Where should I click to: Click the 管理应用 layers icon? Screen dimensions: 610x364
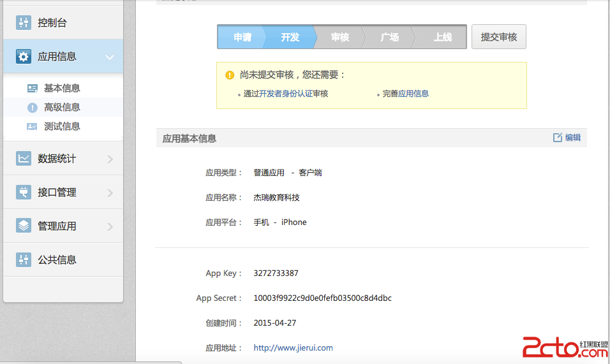pyautogui.click(x=24, y=226)
